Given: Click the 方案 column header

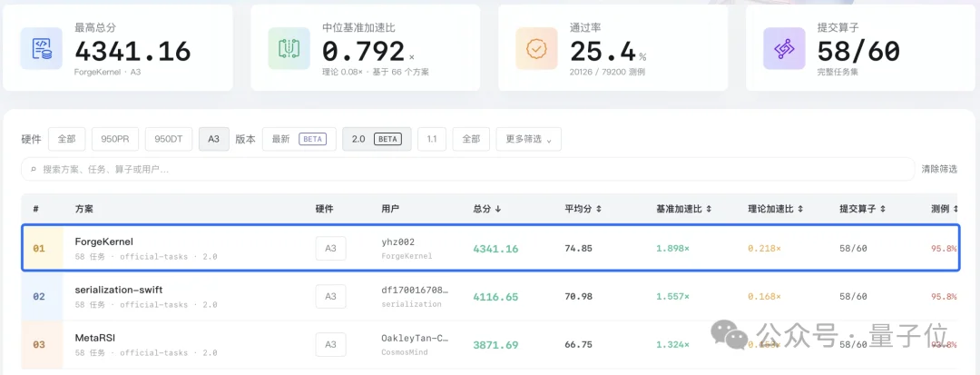Looking at the screenshot, I should click(x=84, y=209).
